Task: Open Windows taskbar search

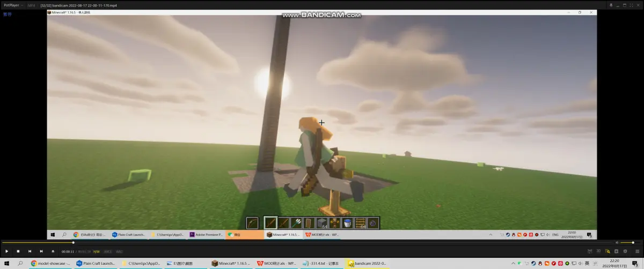Action: [x=20, y=263]
